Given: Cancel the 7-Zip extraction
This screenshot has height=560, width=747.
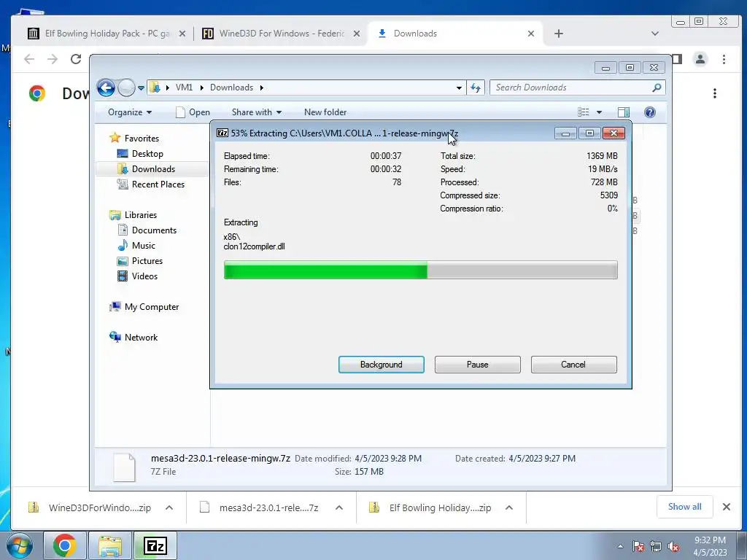Looking at the screenshot, I should point(573,365).
